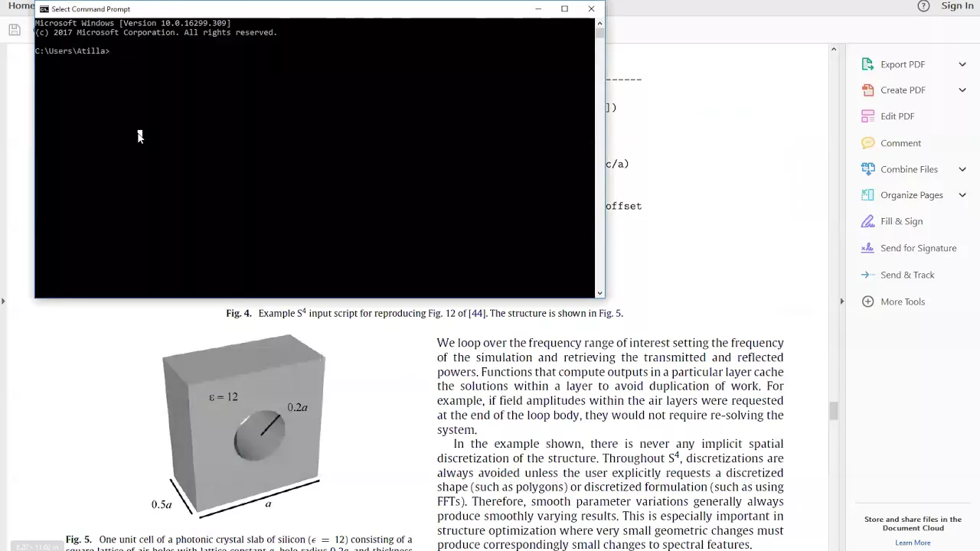The width and height of the screenshot is (980, 551).
Task: Click the "Fig. 4." caption label
Action: [x=239, y=313]
